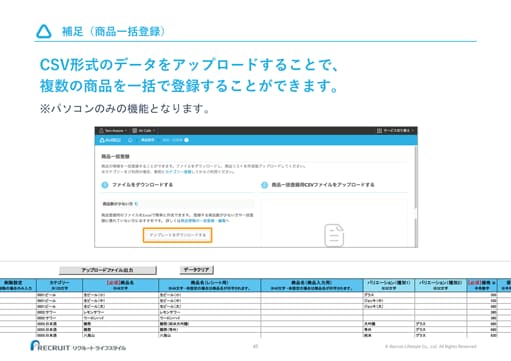Screen dimensions: 511x361
Task: Click the ファイルをダウンロードする step heading
Action: pos(142,185)
